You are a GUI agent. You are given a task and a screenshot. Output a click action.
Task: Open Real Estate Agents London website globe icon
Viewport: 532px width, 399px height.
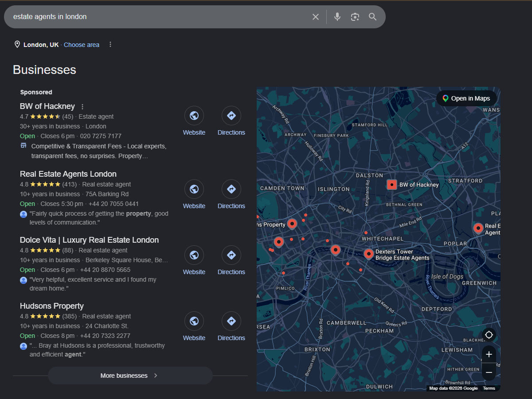coord(194,189)
